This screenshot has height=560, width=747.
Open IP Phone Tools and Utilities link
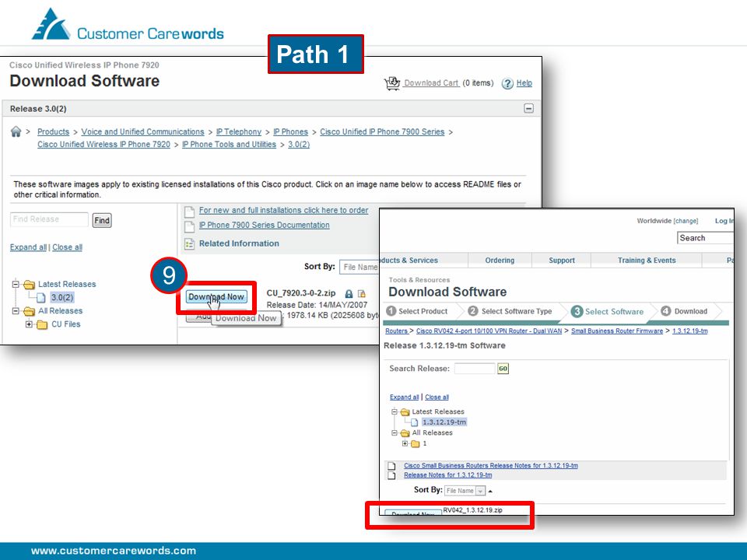pos(229,145)
